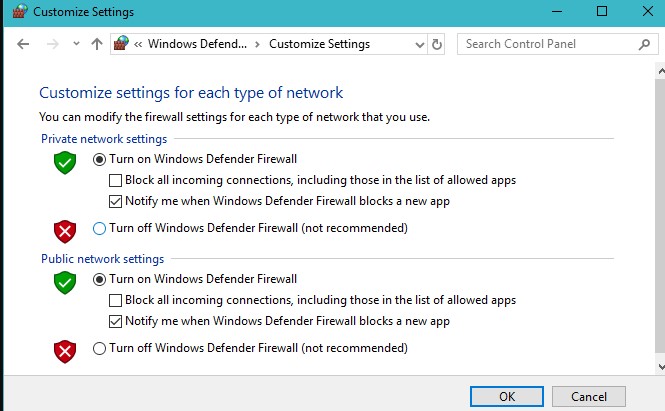Click the Private network settings heading
The width and height of the screenshot is (665, 411).
tap(104, 139)
